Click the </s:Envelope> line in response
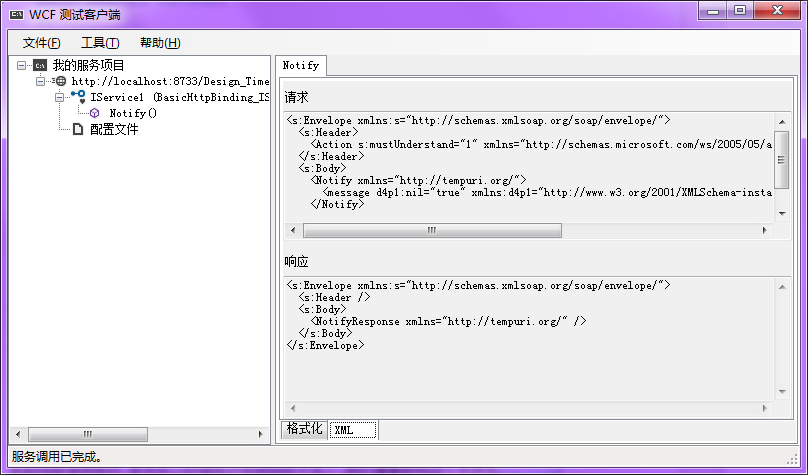The width and height of the screenshot is (808, 475). tap(325, 346)
